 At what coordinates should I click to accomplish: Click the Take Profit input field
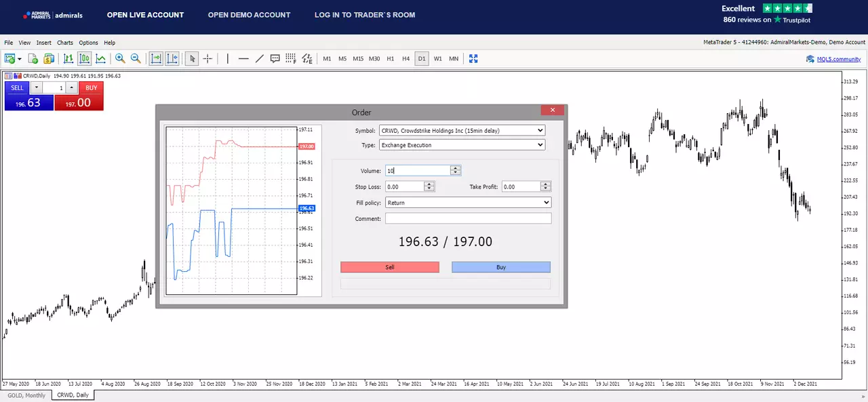(x=521, y=186)
